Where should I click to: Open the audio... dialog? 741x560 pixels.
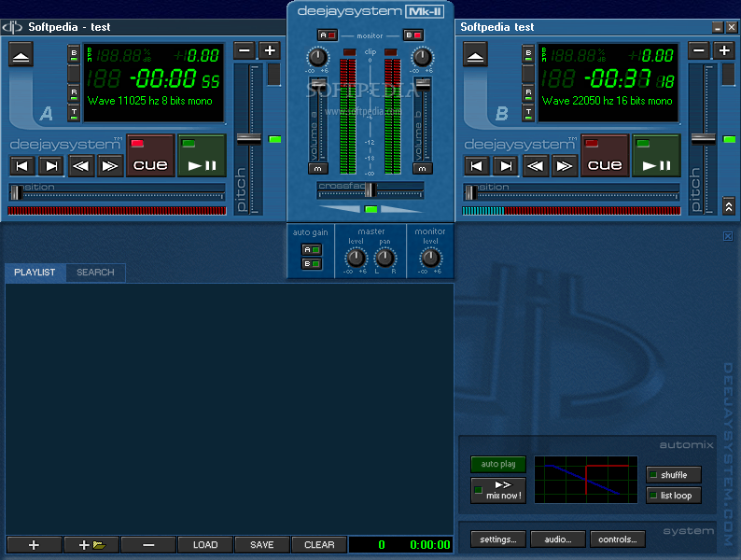tap(558, 539)
